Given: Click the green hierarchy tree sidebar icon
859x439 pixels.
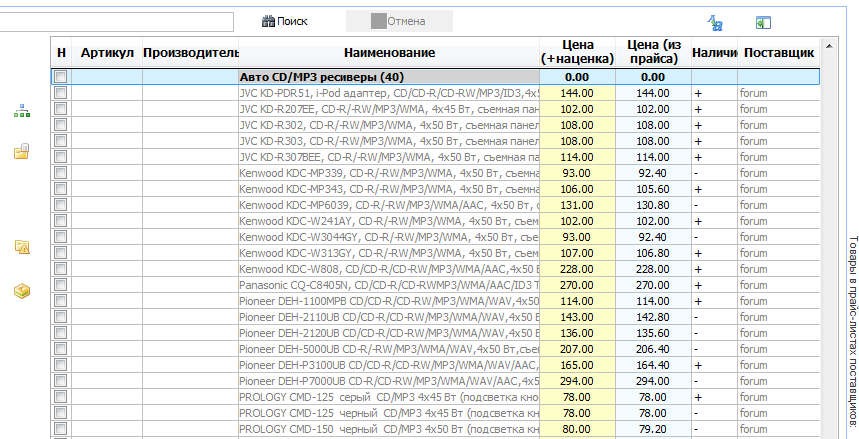Looking at the screenshot, I should [x=22, y=111].
